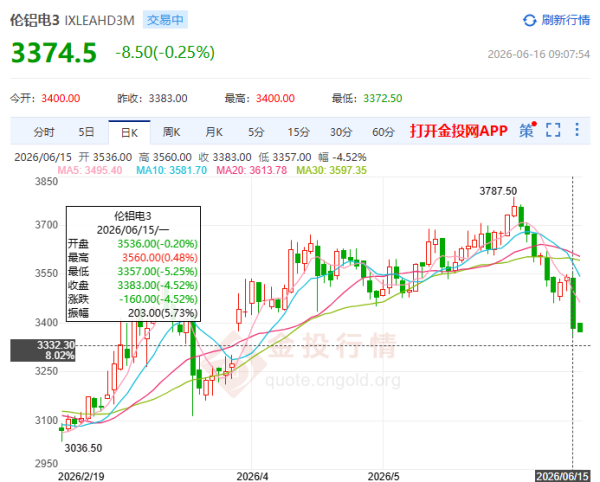The width and height of the screenshot is (600, 482).
Task: Click the tooltip 最低 3357.00(-5.25%) row
Action: [x=133, y=272]
